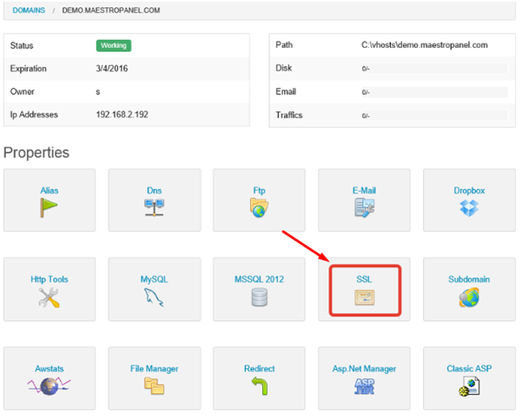Click the Traffics row label
The image size is (529, 420).
point(289,115)
